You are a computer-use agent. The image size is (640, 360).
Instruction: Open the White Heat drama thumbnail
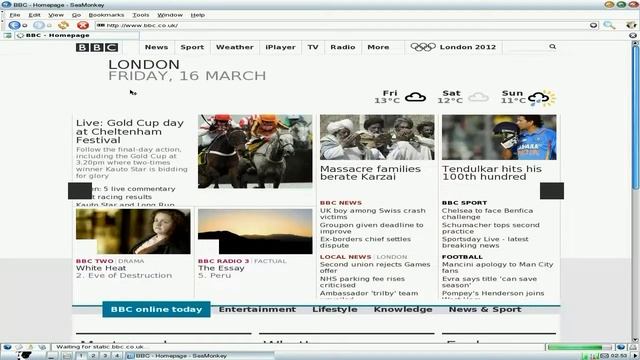(133, 231)
